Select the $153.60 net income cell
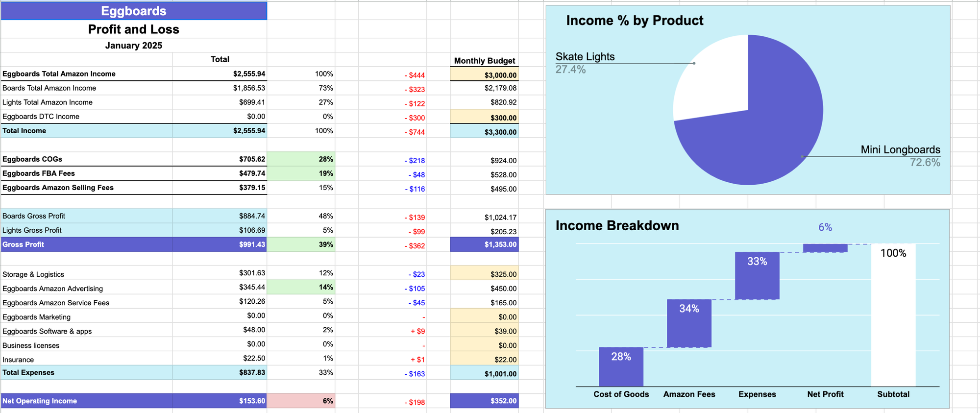This screenshot has width=980, height=413. coord(220,401)
